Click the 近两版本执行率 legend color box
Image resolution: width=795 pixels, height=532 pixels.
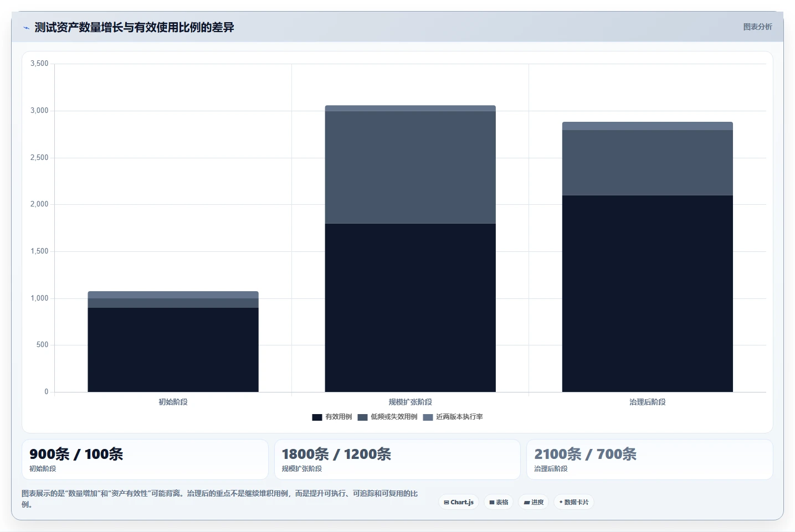tap(428, 417)
